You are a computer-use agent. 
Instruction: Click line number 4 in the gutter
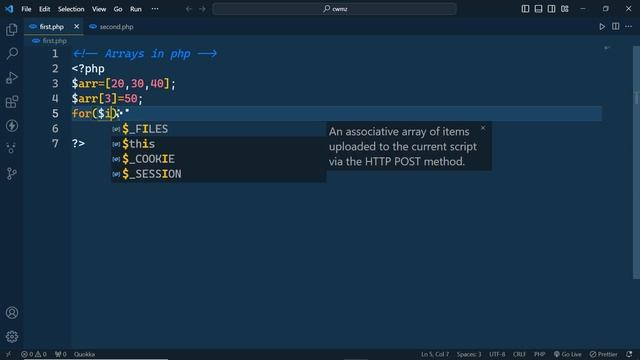pos(55,98)
